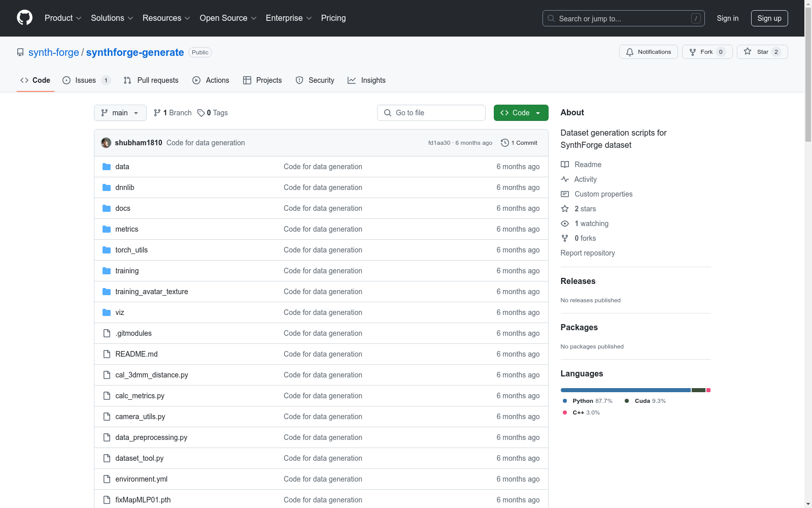Click the Sign in link
Viewport: 812px width, 508px height.
click(x=728, y=18)
